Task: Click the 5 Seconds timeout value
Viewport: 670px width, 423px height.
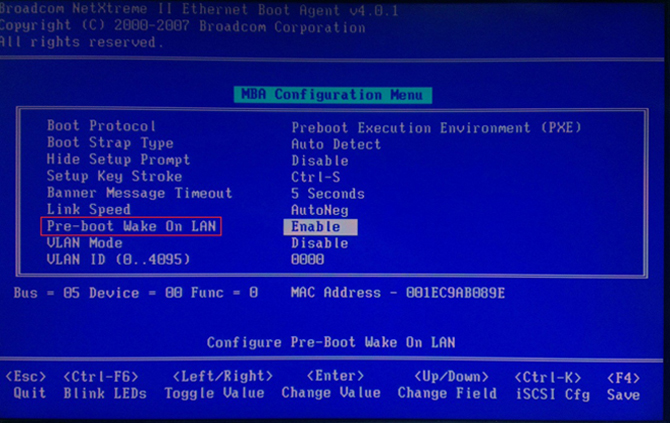Action: point(328,194)
